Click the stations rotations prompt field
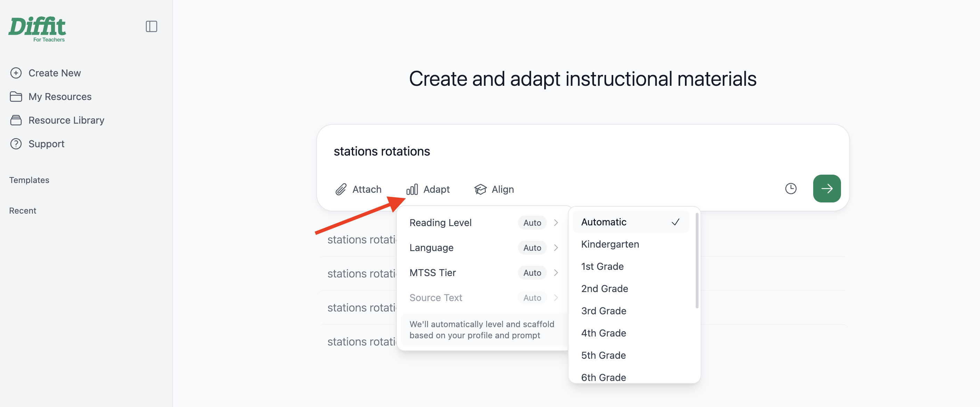 coord(582,151)
